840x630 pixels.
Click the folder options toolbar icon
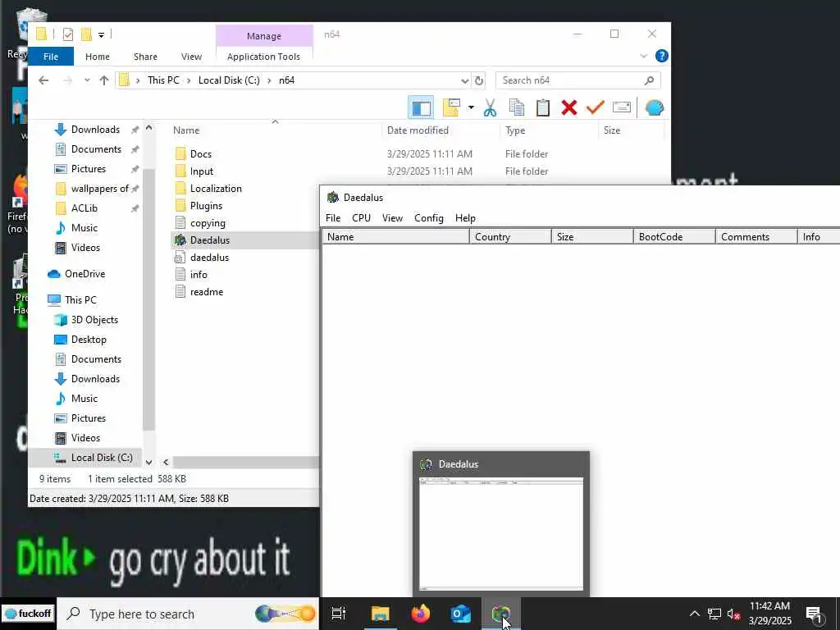click(x=452, y=107)
